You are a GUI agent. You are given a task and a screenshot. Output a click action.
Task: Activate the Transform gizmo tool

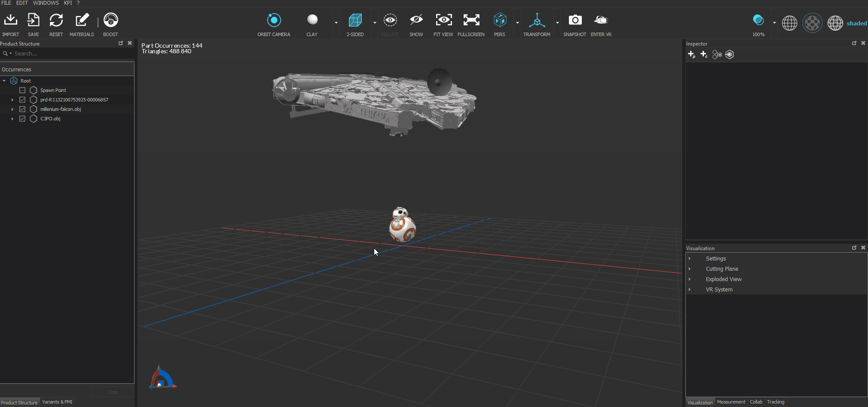[x=537, y=20]
